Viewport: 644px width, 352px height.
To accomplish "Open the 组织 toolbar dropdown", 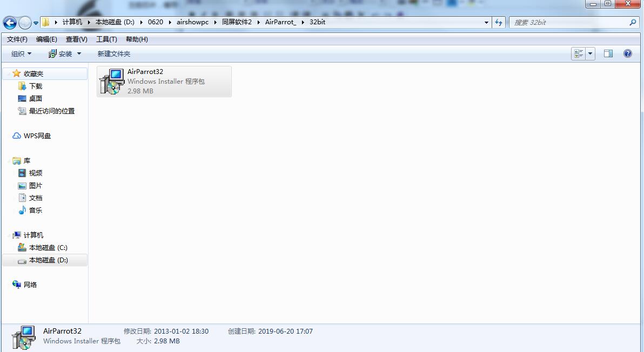I will tap(22, 54).
